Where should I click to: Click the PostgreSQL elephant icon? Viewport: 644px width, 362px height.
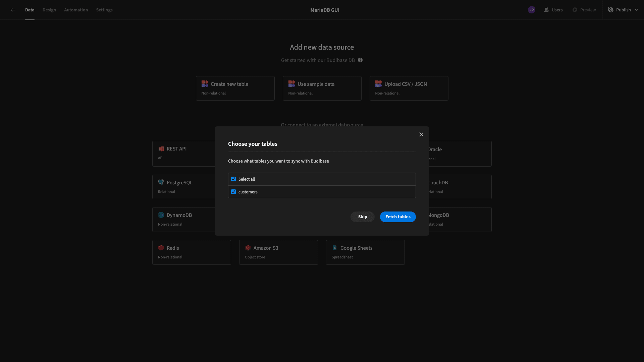click(161, 182)
